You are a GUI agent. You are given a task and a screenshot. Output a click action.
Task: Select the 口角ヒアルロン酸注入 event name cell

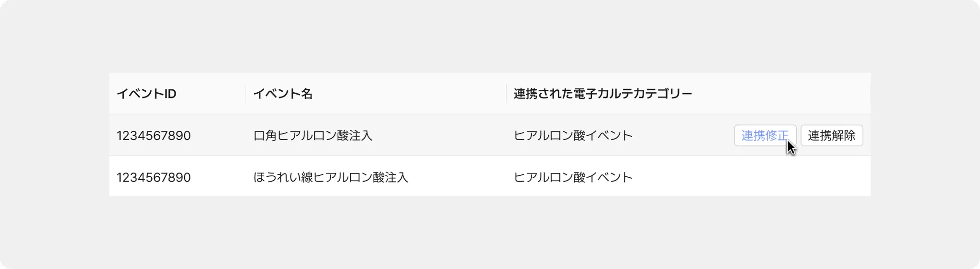coord(313,136)
